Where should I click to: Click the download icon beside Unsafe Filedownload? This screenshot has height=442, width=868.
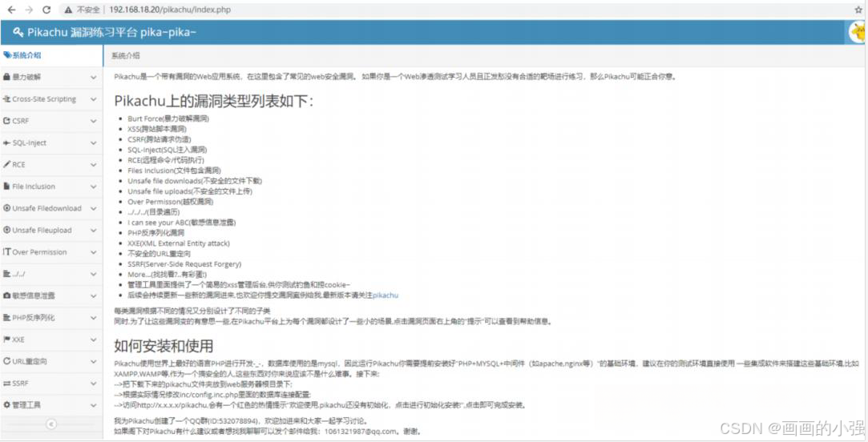tap(6, 208)
